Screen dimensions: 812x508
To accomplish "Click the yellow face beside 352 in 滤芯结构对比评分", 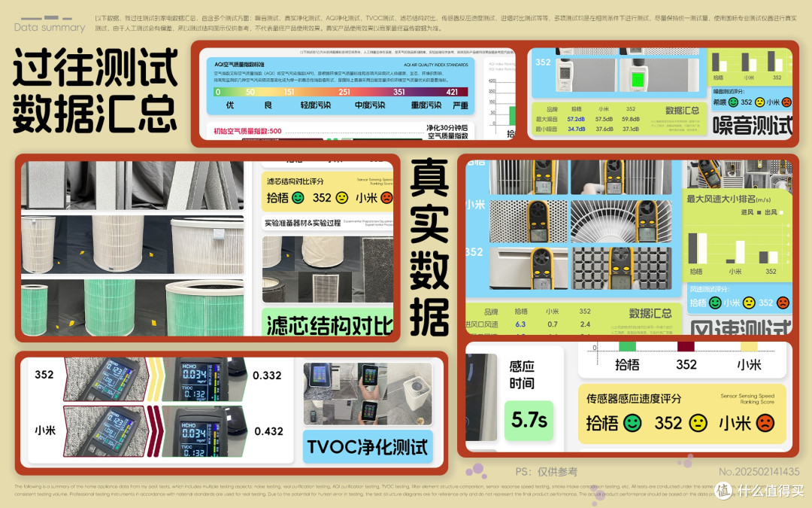I will coord(342,197).
